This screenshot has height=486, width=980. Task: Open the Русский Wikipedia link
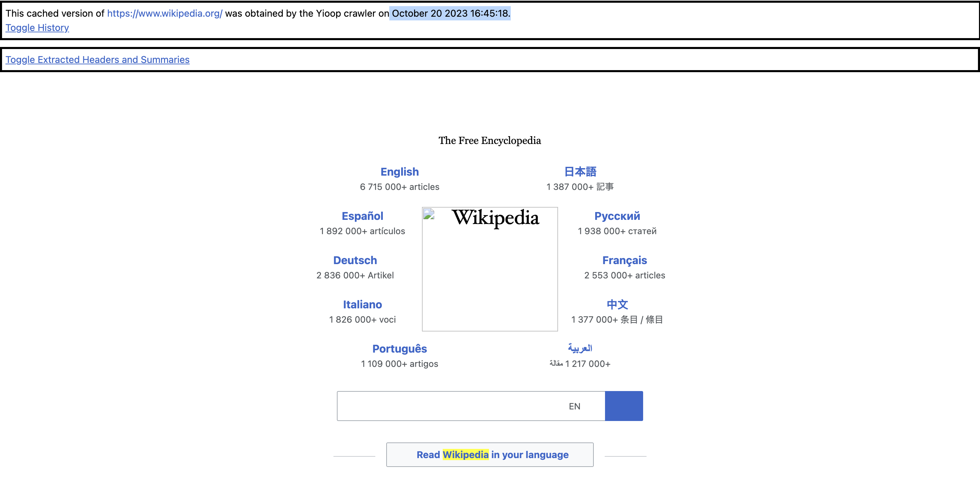click(x=617, y=216)
